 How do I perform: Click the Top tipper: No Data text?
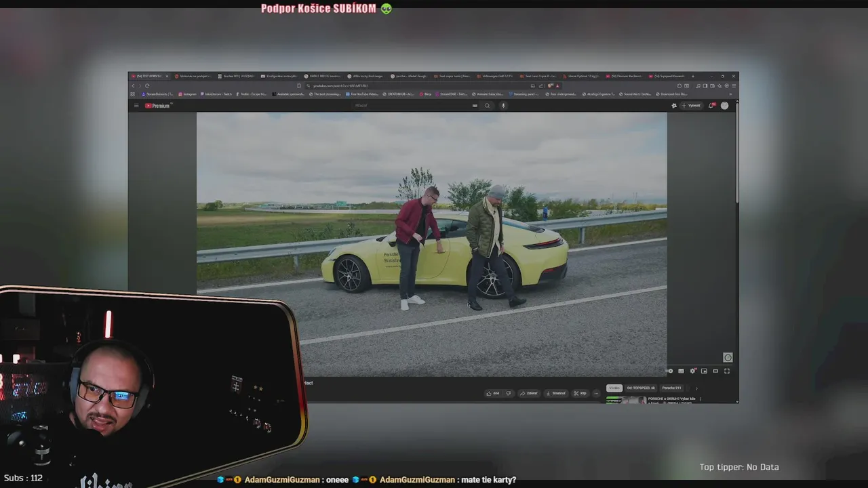739,467
